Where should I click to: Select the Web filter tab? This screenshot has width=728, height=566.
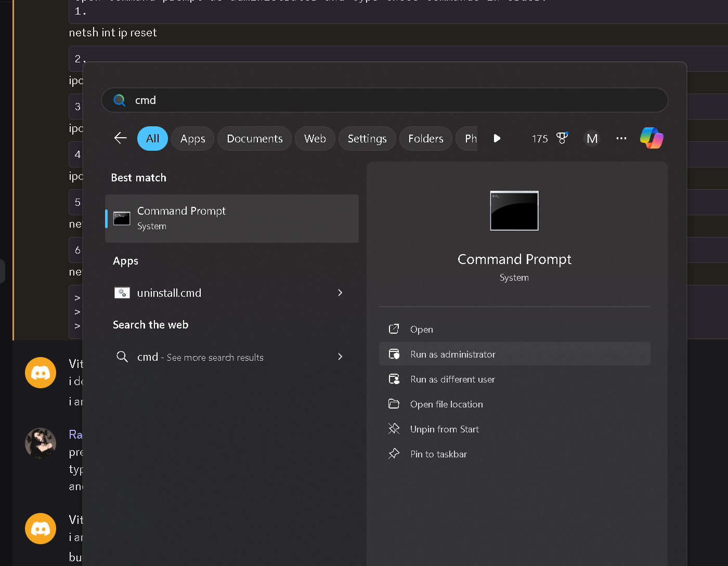(x=315, y=139)
